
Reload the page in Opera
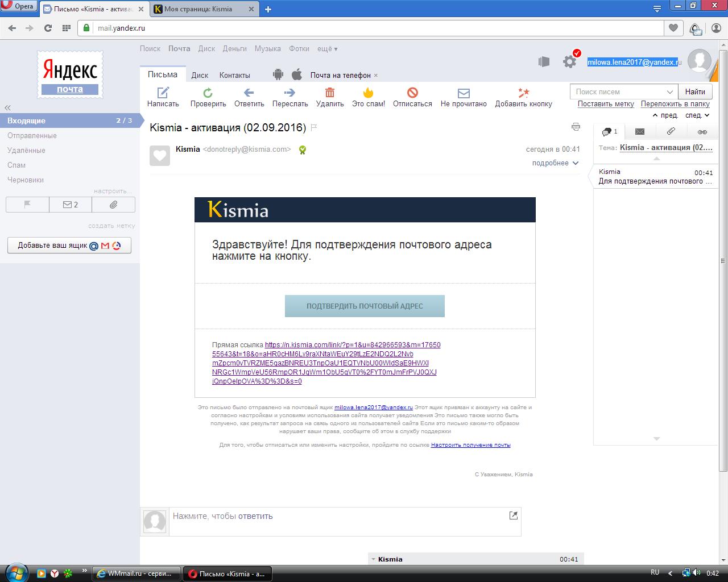pyautogui.click(x=48, y=28)
